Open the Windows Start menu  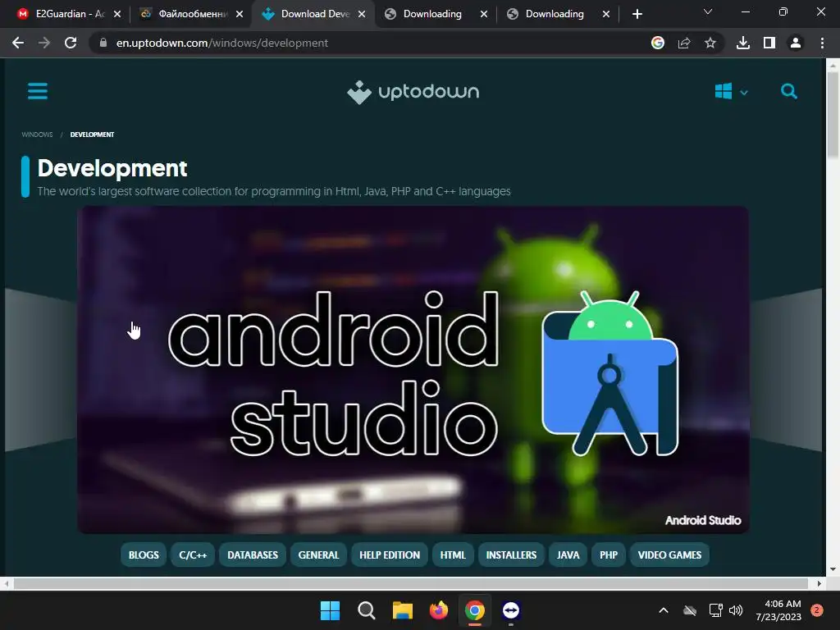tap(330, 610)
